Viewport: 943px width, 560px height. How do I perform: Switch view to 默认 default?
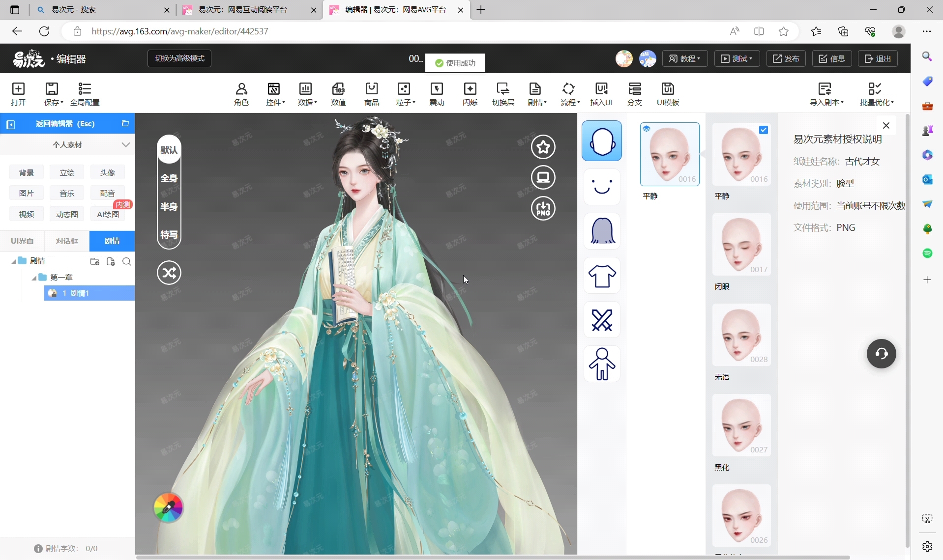169,150
